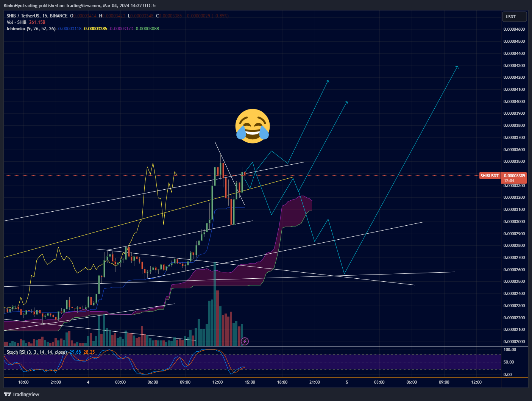Click the purple Ichimoku value 0.00003173

122,29
